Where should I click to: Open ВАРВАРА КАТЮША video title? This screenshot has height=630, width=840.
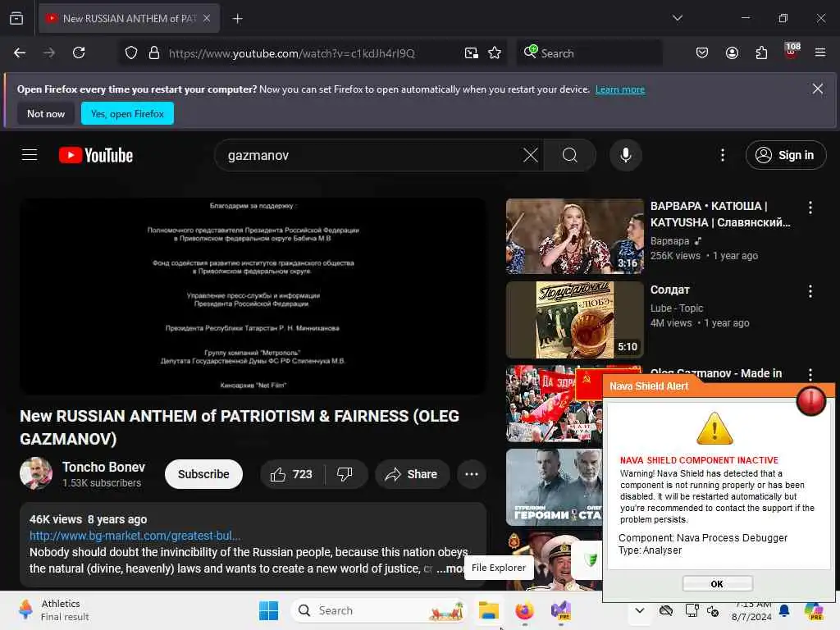pos(720,214)
